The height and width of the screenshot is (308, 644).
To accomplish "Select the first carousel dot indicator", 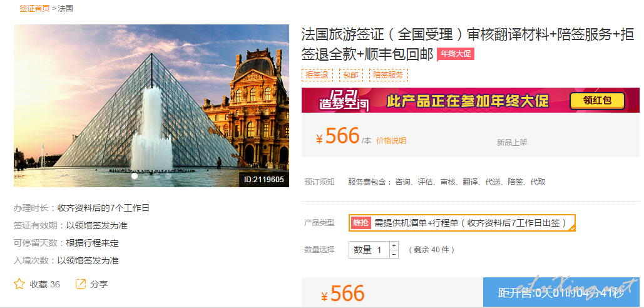I will (x=135, y=176).
